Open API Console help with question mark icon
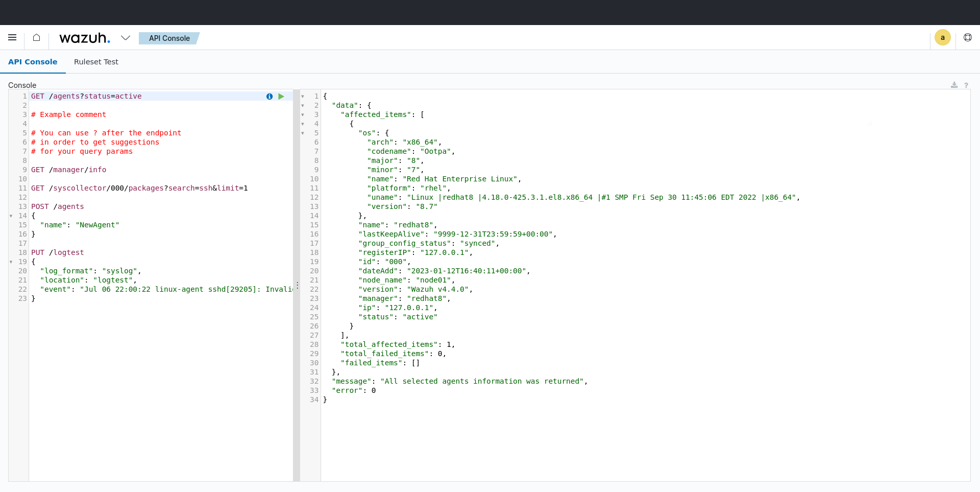 click(x=967, y=85)
